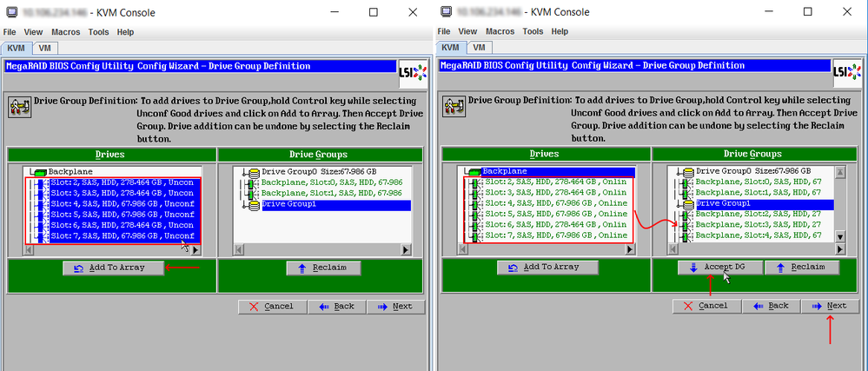Click left scroll arrow of right Drive Groups list
868x371 pixels.
point(673,249)
